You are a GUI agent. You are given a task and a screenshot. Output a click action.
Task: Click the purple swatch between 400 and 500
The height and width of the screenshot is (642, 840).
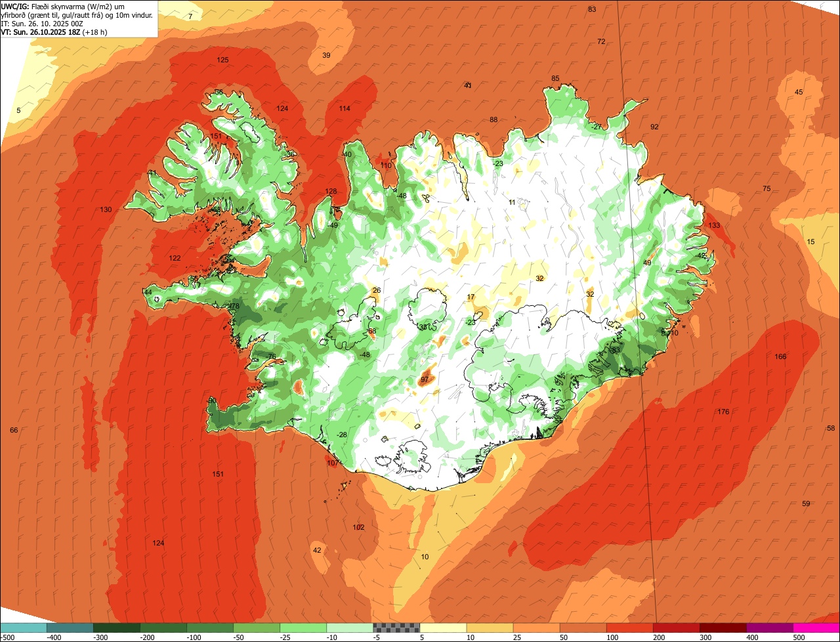[770, 628]
